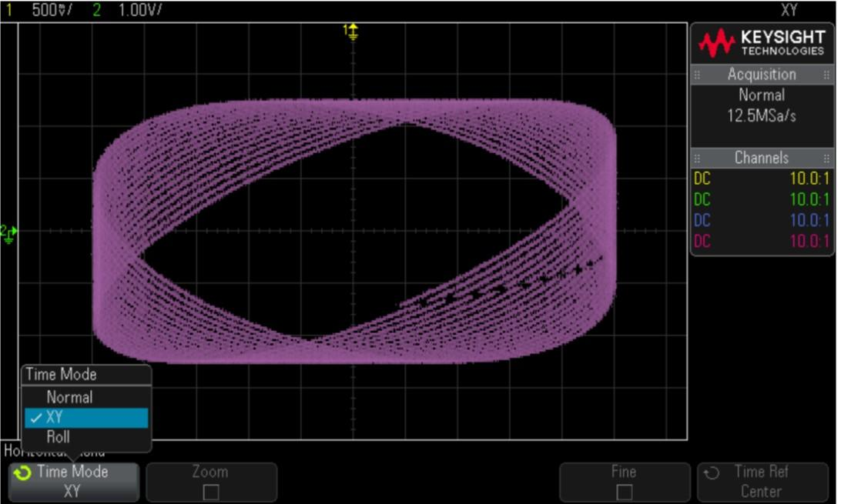Viewport: 841px width, 504px height.
Task: Click the yellow channel 1 reference marker at top
Action: 352,31
